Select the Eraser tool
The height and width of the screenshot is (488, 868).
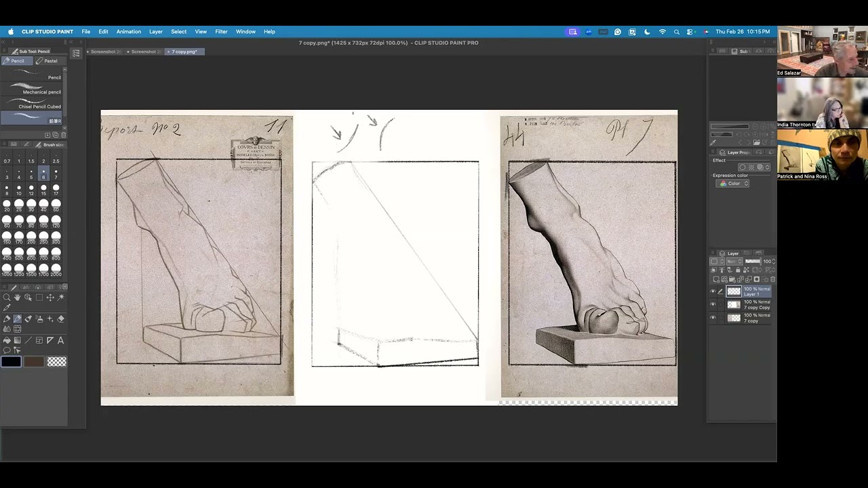[60, 319]
